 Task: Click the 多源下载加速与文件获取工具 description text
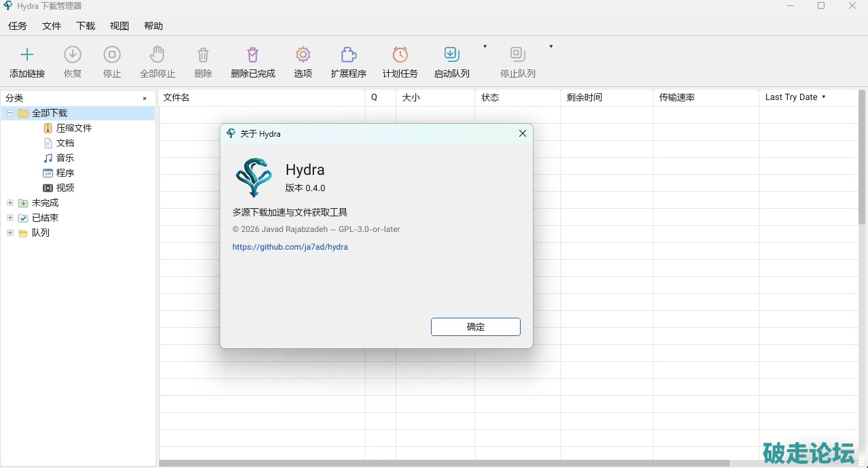(x=290, y=212)
